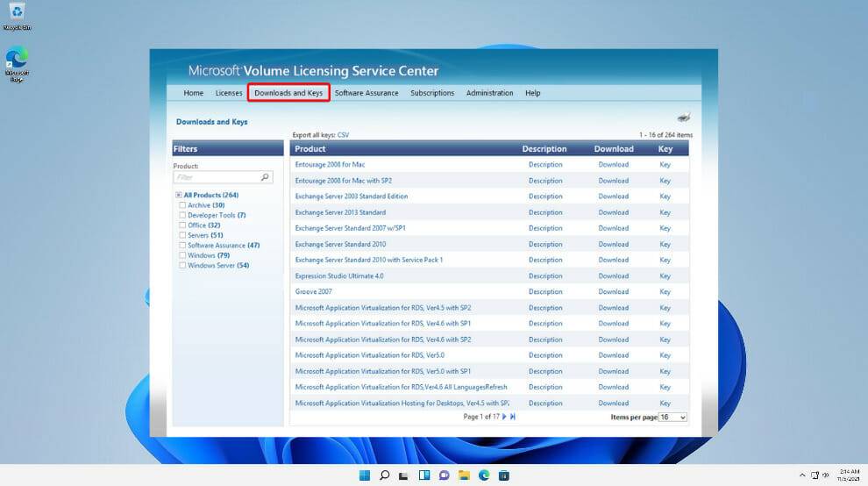The width and height of the screenshot is (868, 486).
Task: Open Microsoft Edge desktop shortcut
Action: click(17, 65)
